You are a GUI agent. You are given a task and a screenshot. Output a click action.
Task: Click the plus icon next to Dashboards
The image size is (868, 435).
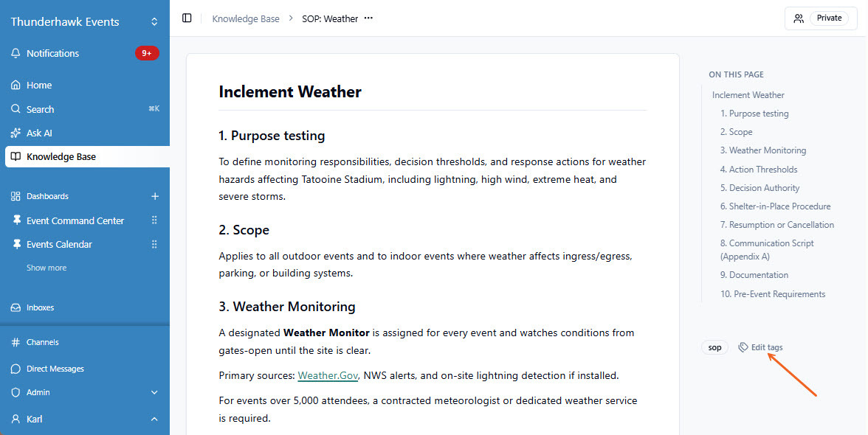click(x=155, y=196)
